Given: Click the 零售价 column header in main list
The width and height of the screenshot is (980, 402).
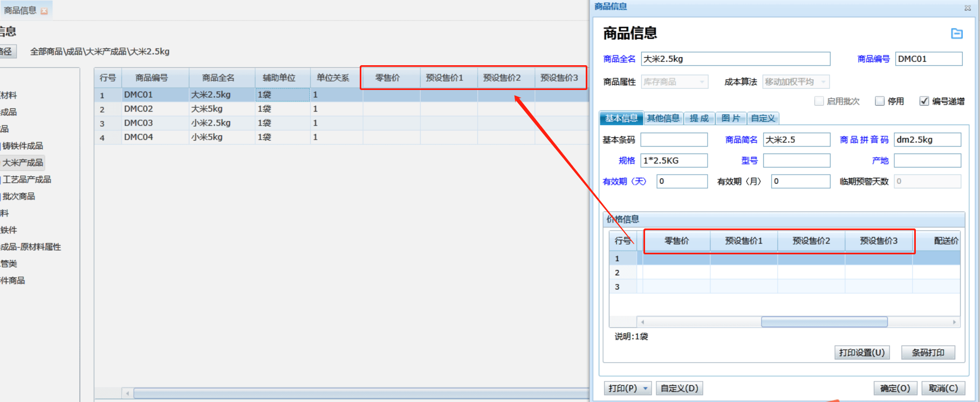Looking at the screenshot, I should point(391,78).
